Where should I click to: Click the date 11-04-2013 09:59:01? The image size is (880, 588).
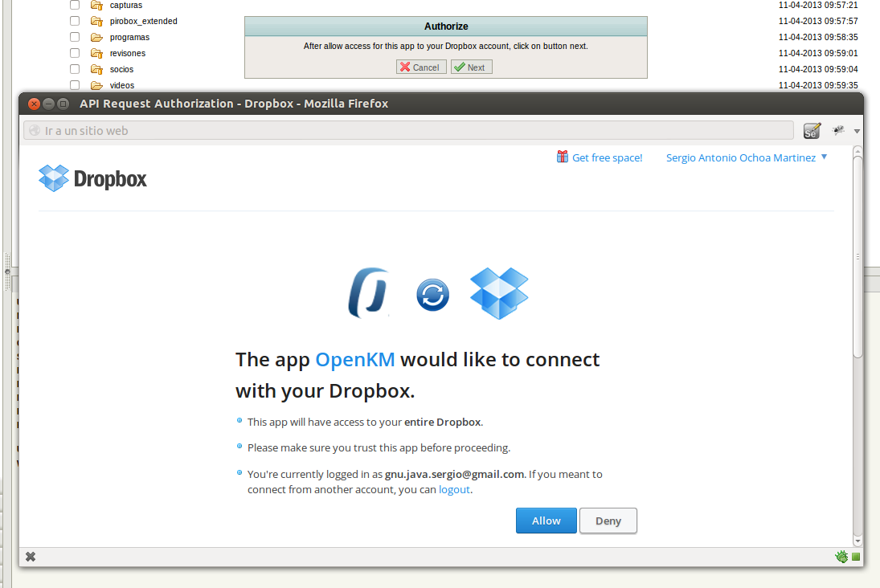pyautogui.click(x=818, y=53)
